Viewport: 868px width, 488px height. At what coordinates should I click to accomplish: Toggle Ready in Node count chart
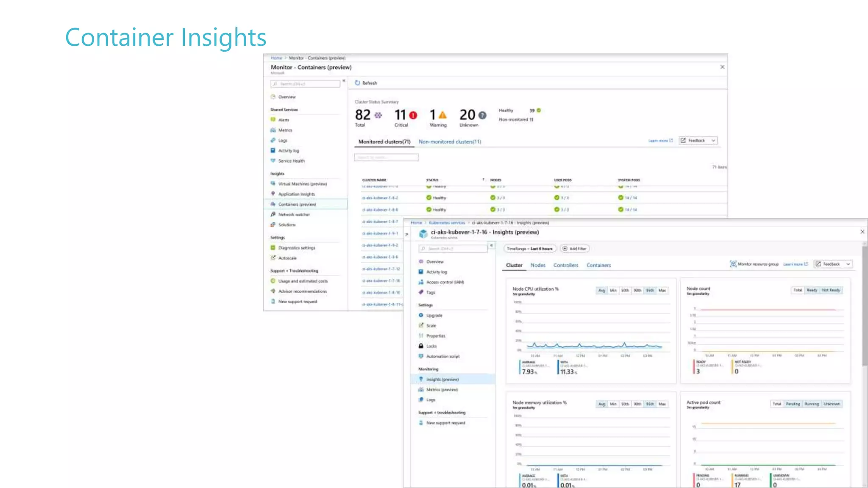point(812,290)
